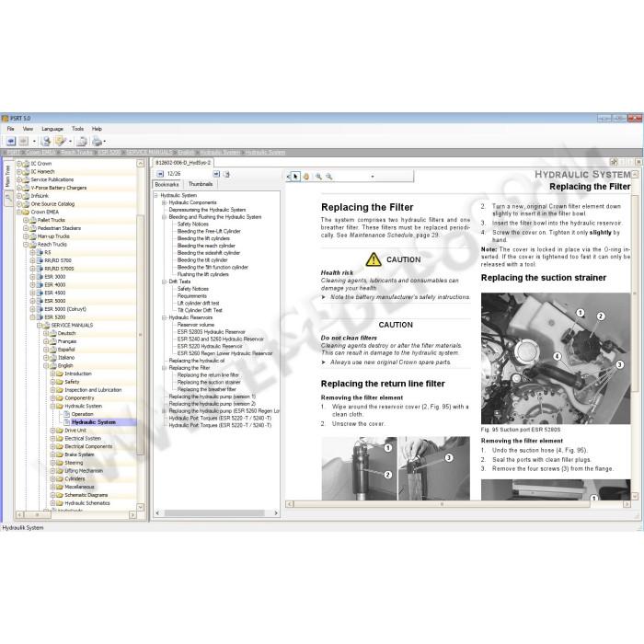Select the arrow pointer tool in viewer

point(295,177)
